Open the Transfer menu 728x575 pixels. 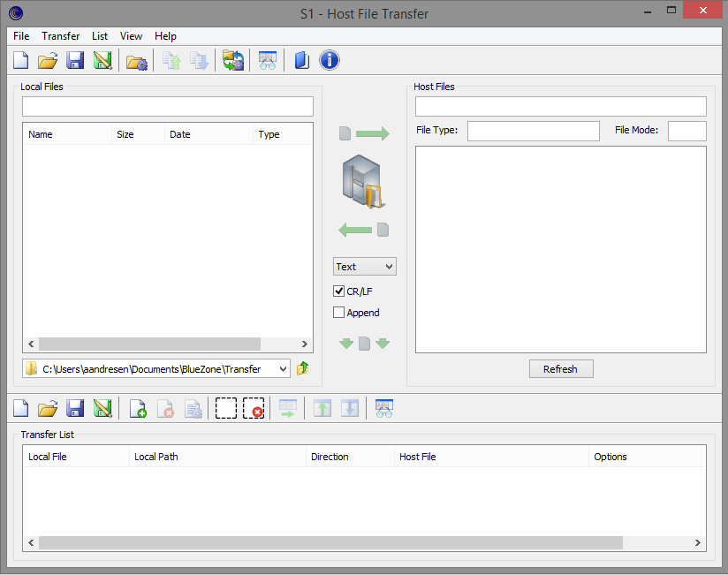60,36
